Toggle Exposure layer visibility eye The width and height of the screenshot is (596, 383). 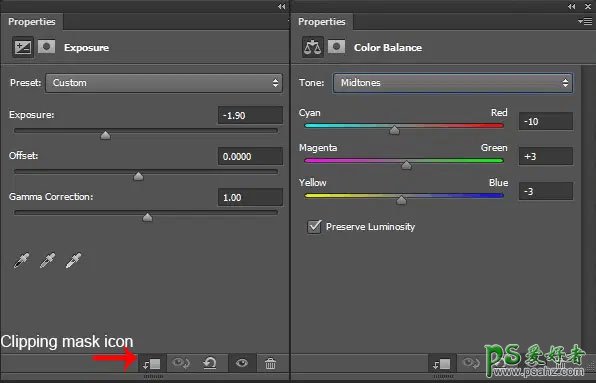(242, 364)
